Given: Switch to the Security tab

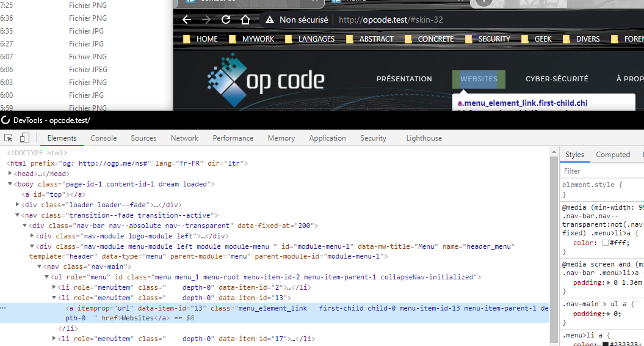Looking at the screenshot, I should click(374, 138).
